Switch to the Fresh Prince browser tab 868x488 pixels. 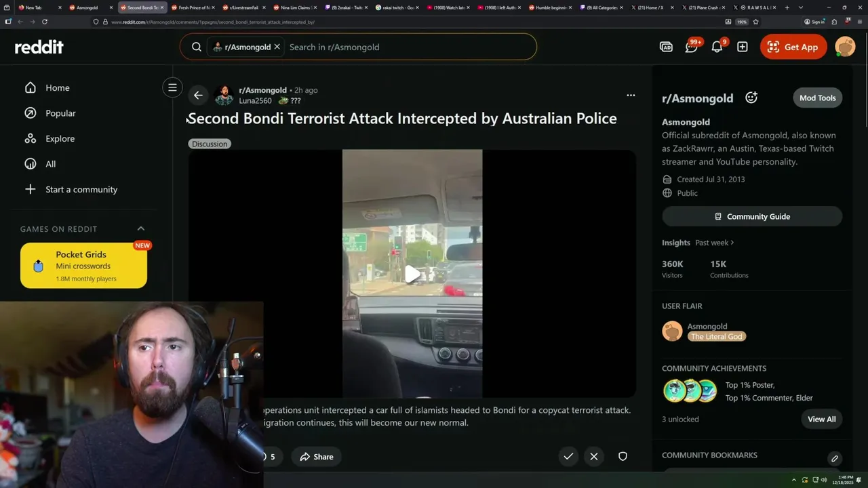coord(193,7)
